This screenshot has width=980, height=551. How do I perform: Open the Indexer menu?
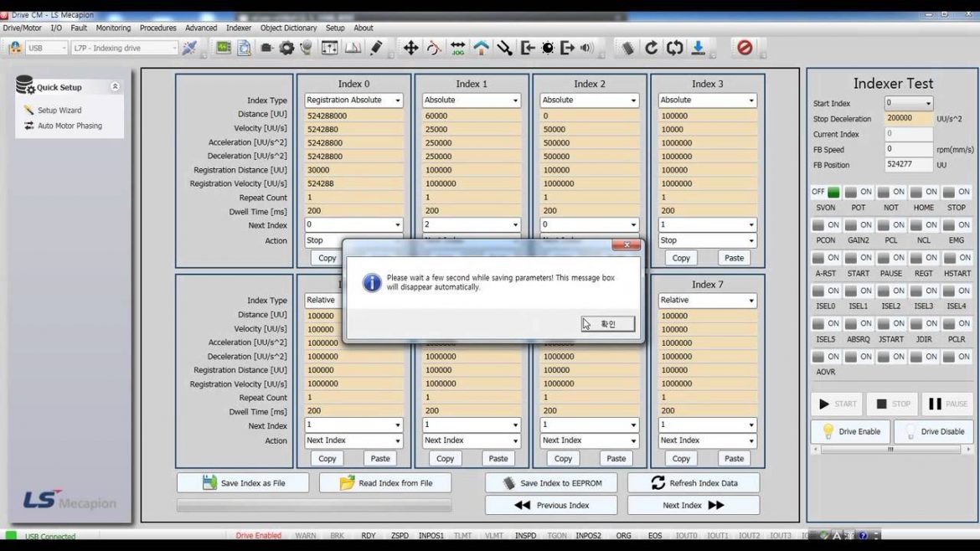(239, 28)
